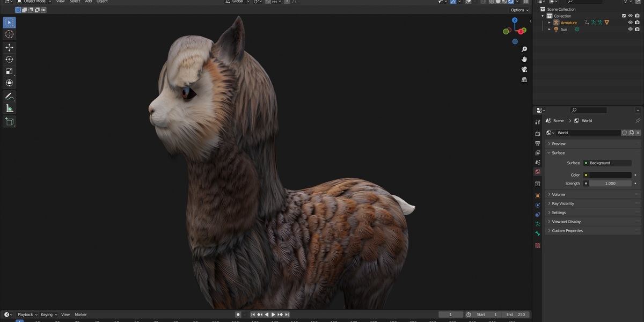Viewport: 644px width, 322px height.
Task: Disable Sun in renders camera icon
Action: [x=637, y=29]
